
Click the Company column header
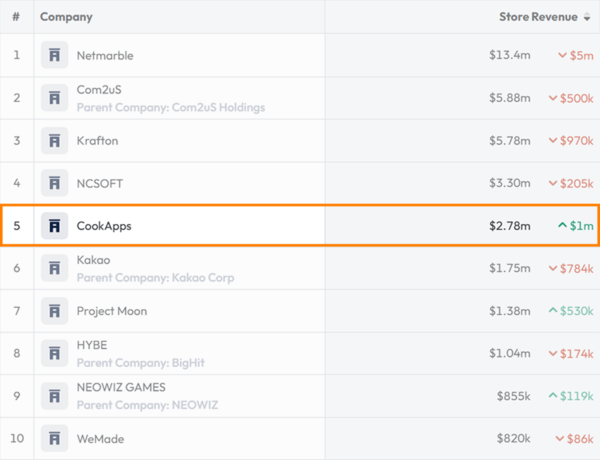coord(66,17)
